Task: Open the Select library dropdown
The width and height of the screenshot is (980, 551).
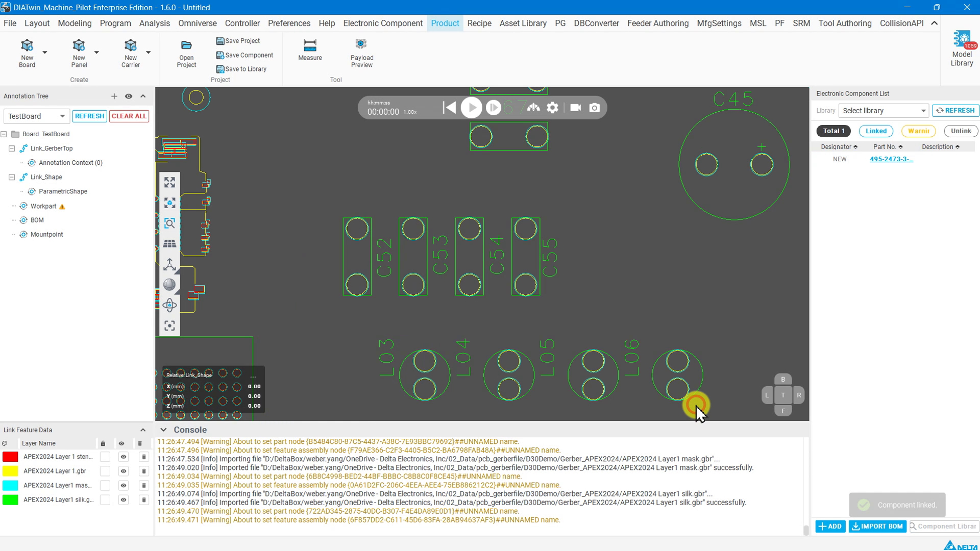Action: (884, 111)
